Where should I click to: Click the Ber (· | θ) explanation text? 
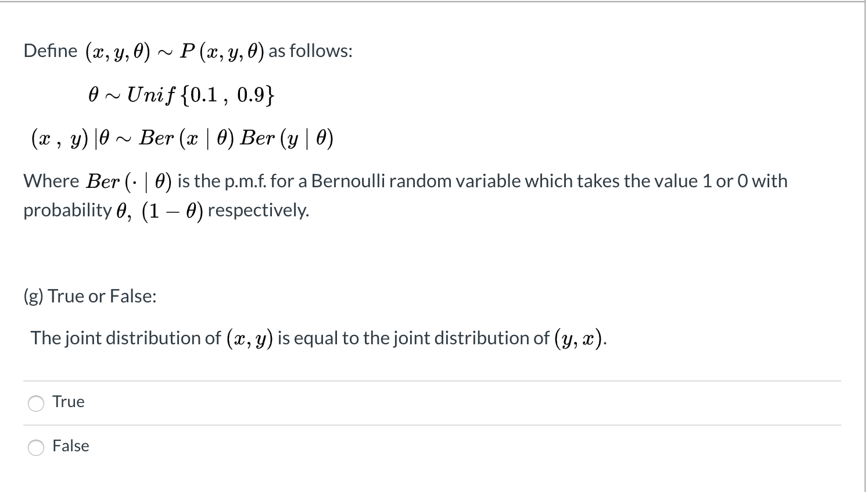coord(129,181)
